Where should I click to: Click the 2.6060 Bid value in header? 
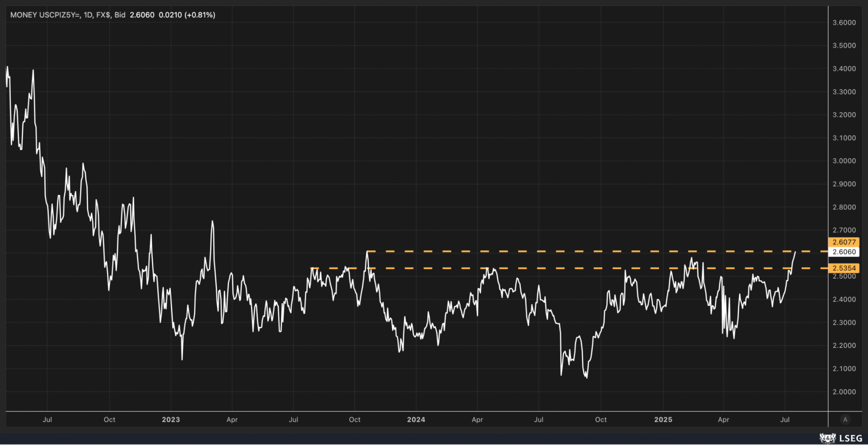142,15
